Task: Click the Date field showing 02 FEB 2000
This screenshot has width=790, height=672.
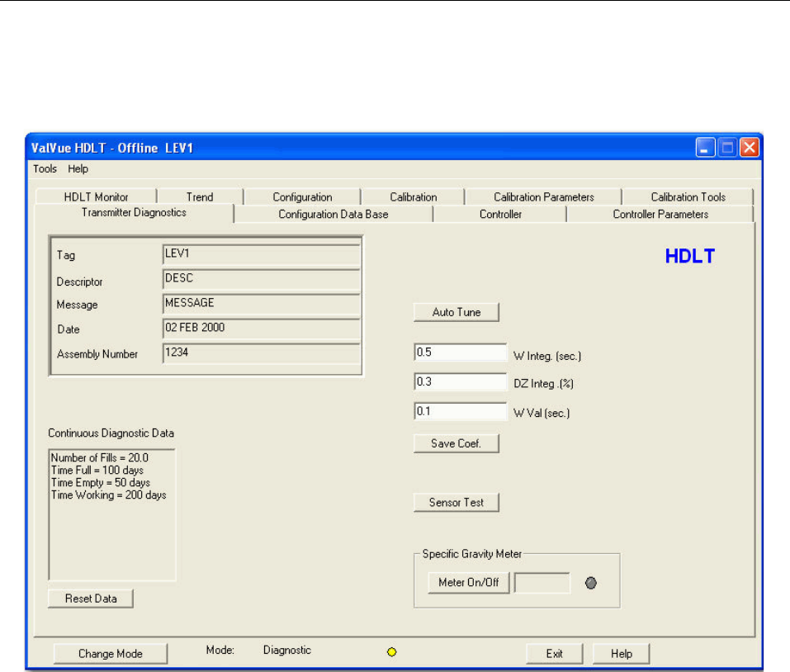Action: (x=262, y=328)
